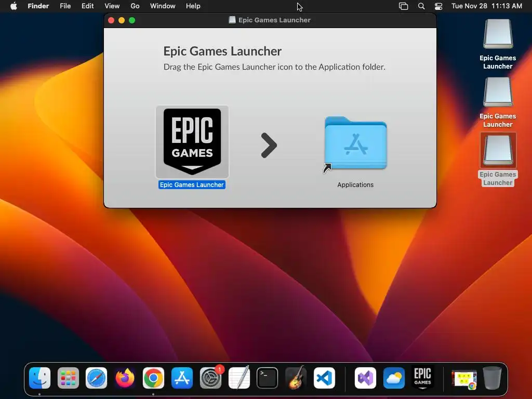Screen dimensions: 532x399
Task: Click the drag instruction text in the window
Action: click(274, 67)
